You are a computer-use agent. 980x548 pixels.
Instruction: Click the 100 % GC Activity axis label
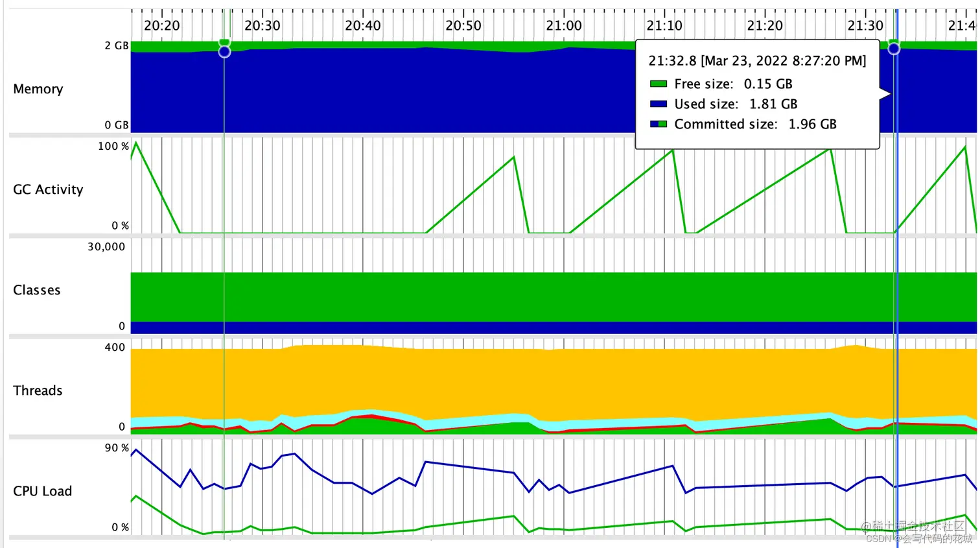pos(113,147)
